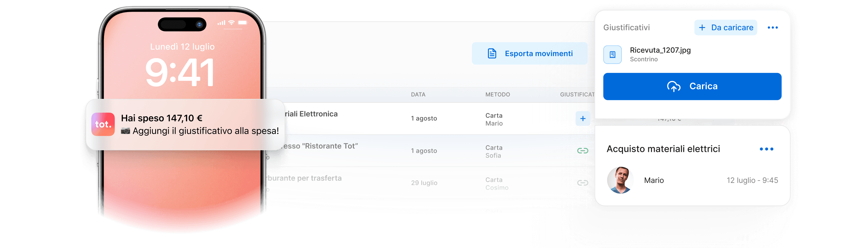Add receipt with the plus icon on first row
The width and height of the screenshot is (868, 248).
click(583, 119)
